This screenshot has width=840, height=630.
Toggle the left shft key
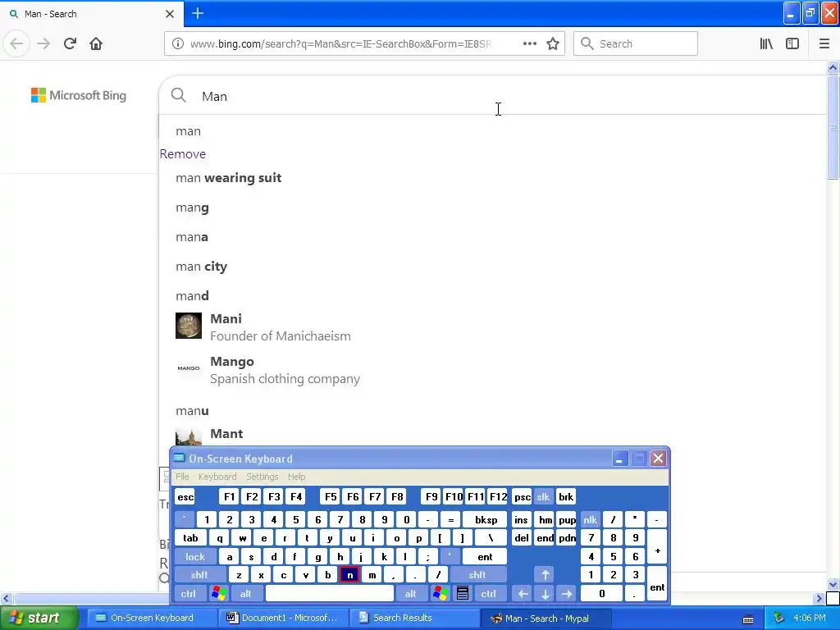[199, 575]
